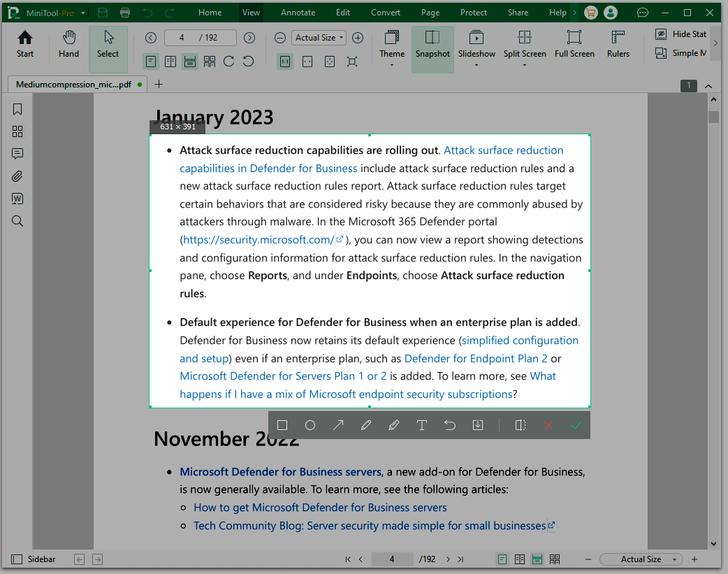728x574 pixels.
Task: Open the Bookmarks sidebar panel
Action: 17,109
